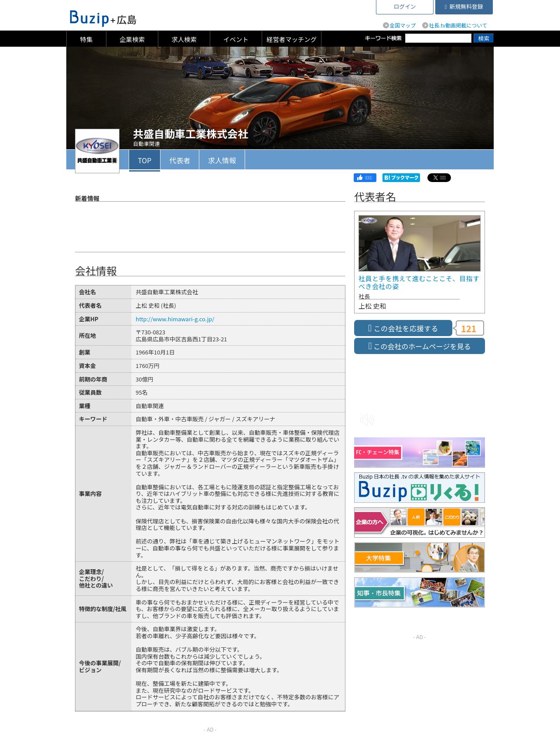Click the keywords row 自動車・外車・中古車販売 text

click(205, 419)
